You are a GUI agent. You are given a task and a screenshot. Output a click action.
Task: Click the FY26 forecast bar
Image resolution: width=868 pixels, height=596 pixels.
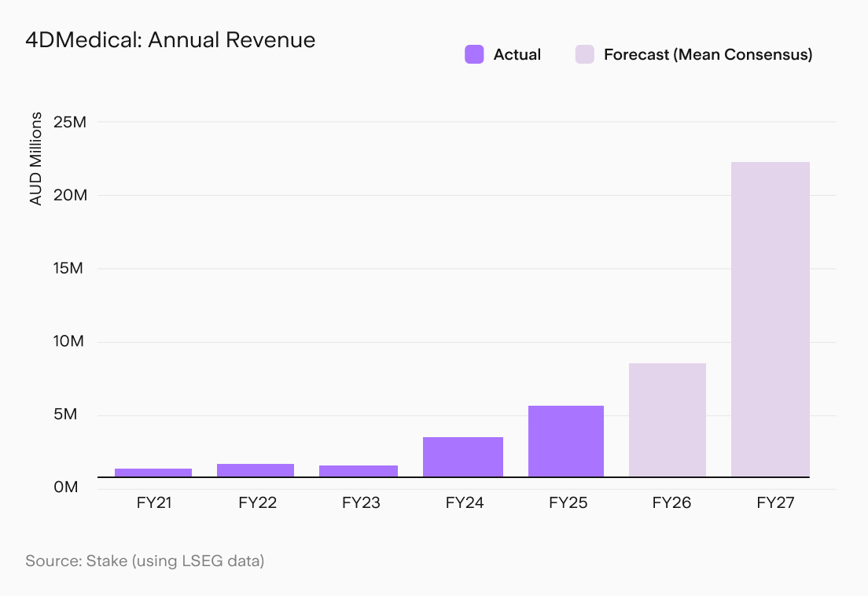[x=668, y=420]
